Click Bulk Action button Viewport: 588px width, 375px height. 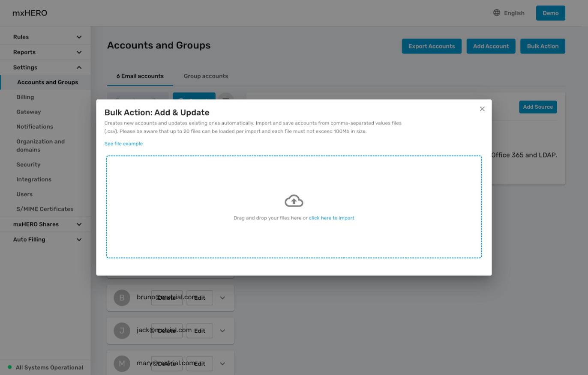tap(543, 46)
